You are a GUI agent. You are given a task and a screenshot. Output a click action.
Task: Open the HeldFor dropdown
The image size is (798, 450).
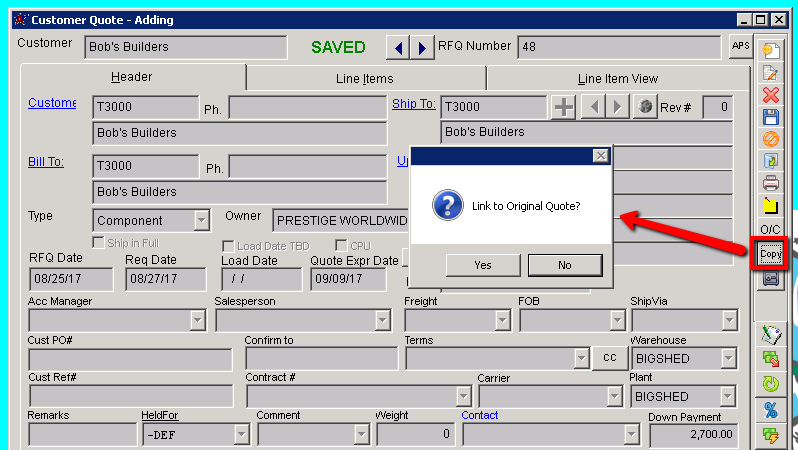pos(241,434)
